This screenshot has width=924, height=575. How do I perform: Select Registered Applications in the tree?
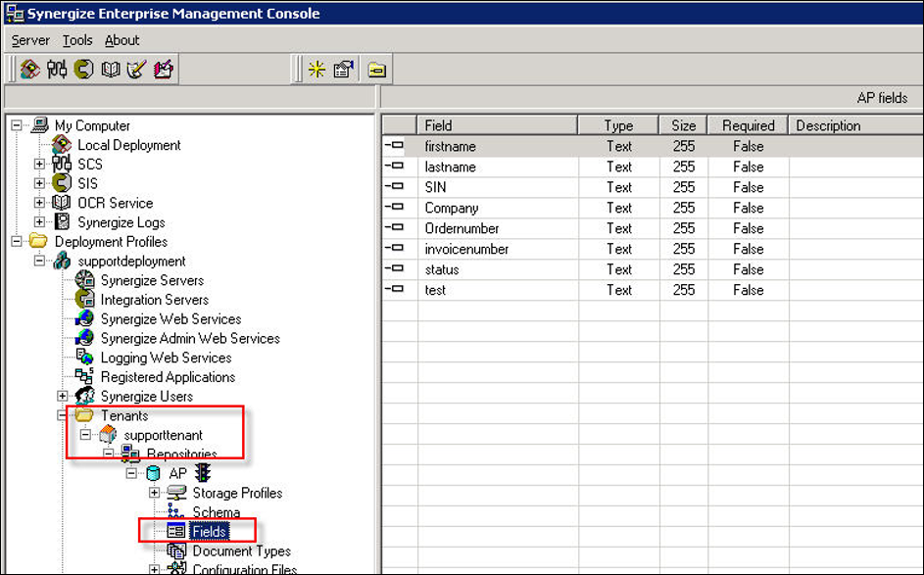click(168, 377)
